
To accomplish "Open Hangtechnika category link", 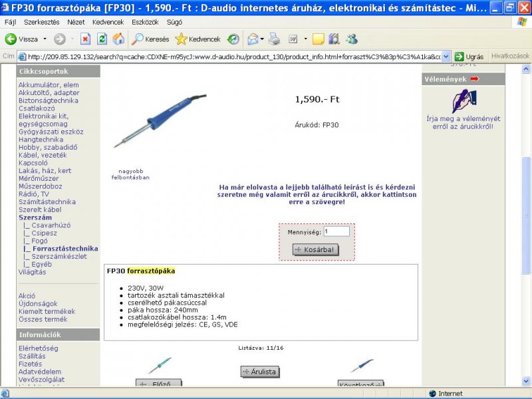I will coord(41,140).
